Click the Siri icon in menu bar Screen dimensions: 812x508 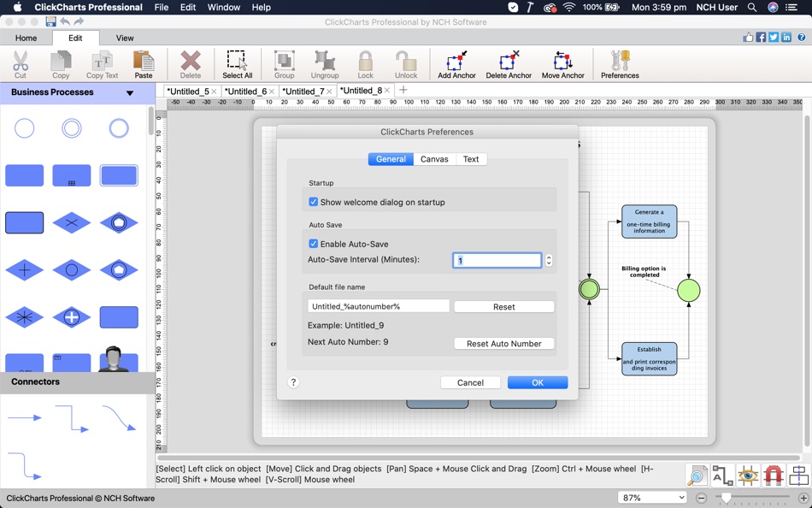pyautogui.click(x=773, y=7)
